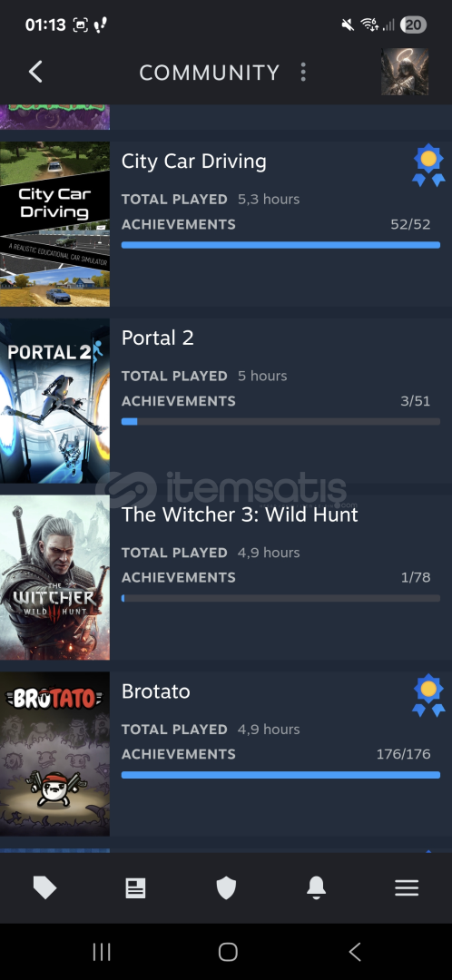
Task: Click the Brotato 176/176 achievements progress bar
Action: [280, 775]
